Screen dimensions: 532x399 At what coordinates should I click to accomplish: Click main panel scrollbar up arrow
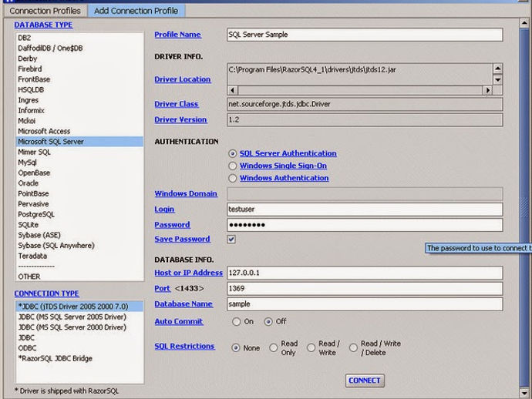pos(524,23)
